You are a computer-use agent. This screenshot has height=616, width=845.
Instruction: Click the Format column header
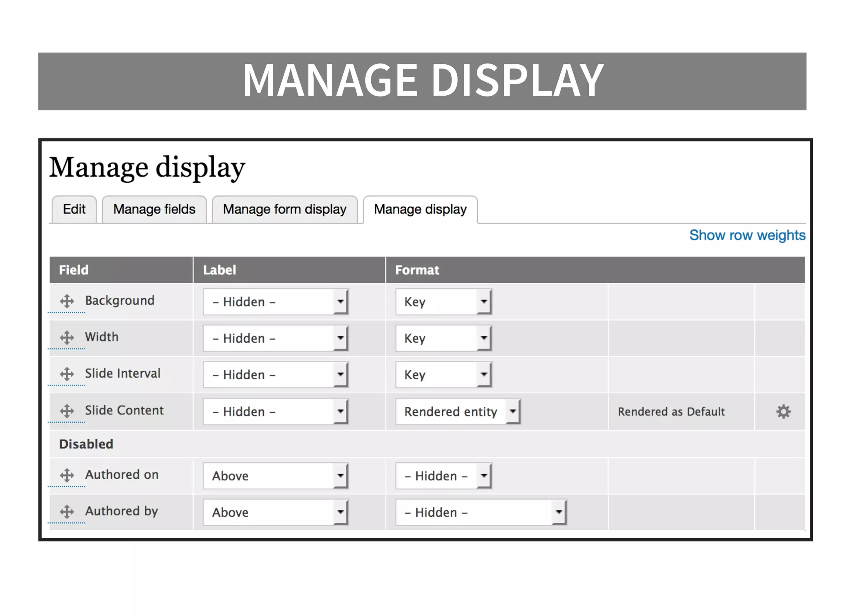click(x=595, y=270)
